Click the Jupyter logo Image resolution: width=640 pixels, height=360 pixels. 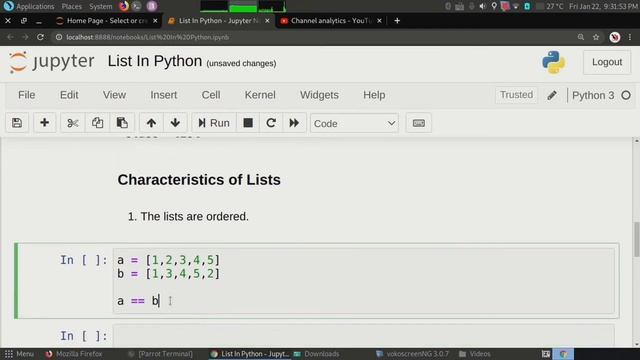tap(52, 62)
